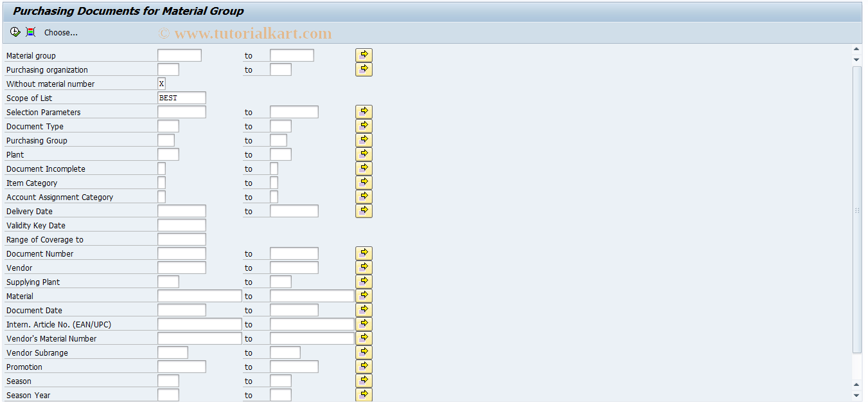Screen dimensions: 868x402
Task: Open multiple selection for Promotion
Action: 364,366
